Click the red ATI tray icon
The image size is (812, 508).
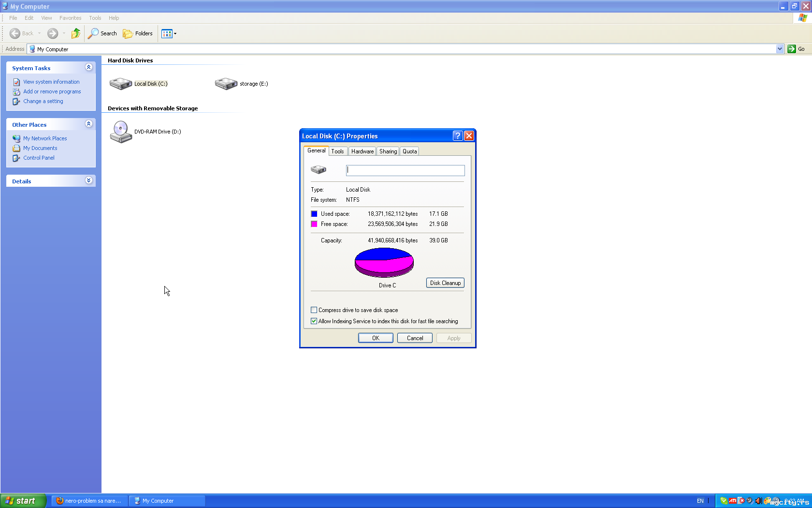pyautogui.click(x=733, y=501)
